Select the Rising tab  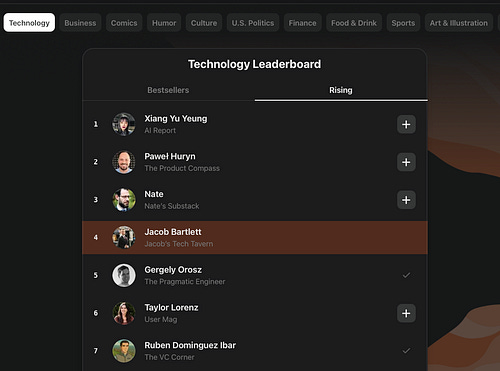[341, 90]
